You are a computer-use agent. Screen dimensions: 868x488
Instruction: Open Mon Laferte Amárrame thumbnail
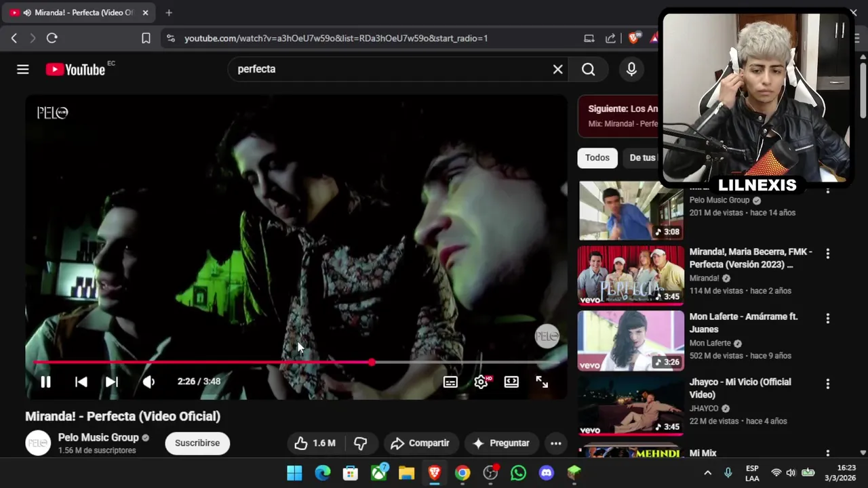[631, 341]
